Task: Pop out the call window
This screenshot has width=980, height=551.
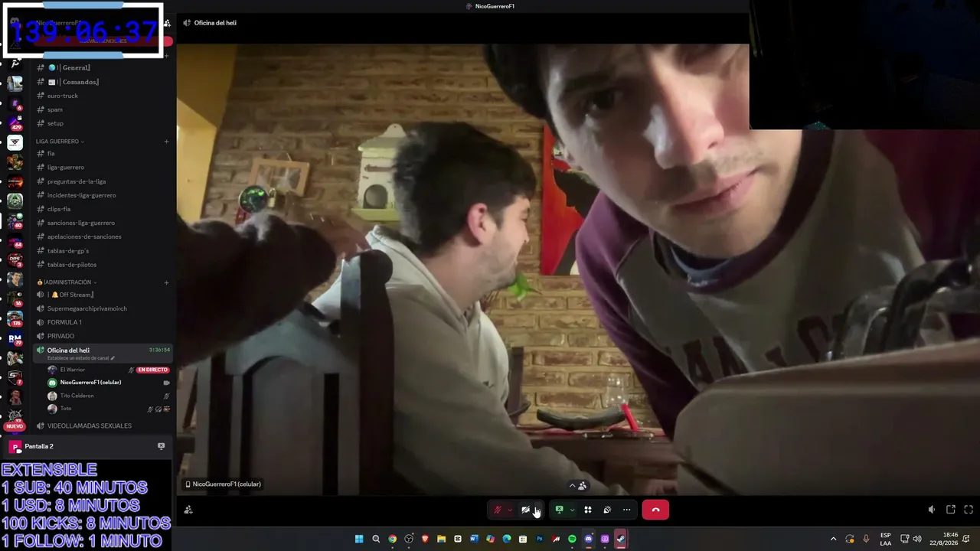Action: pos(951,510)
